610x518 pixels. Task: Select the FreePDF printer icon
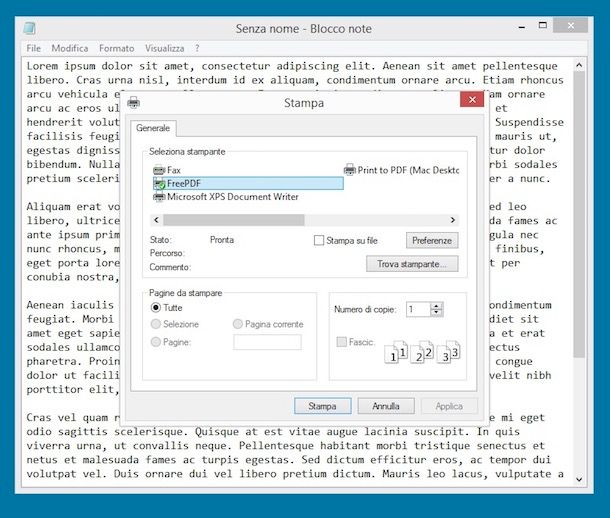[159, 184]
